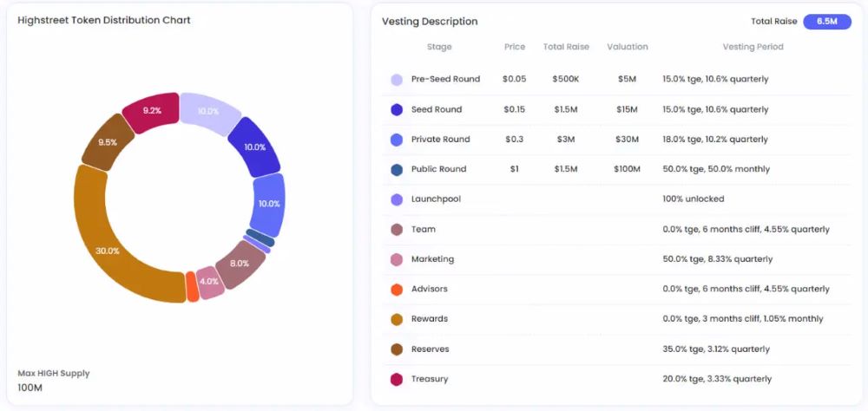Click the 8.0% Team donut segment
Image resolution: width=868 pixels, height=411 pixels.
coord(240,264)
